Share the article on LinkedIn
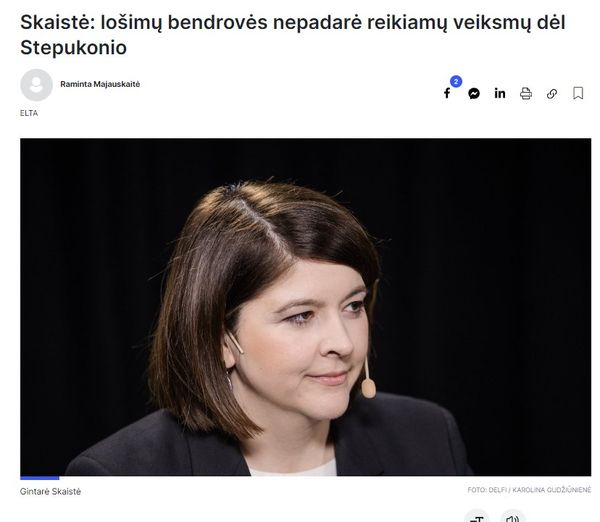 click(x=500, y=93)
